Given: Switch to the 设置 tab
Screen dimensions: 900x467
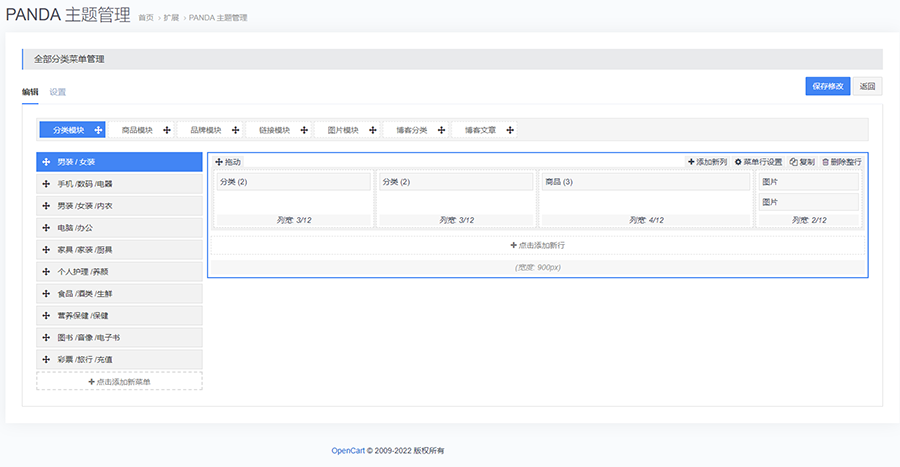Looking at the screenshot, I should (x=57, y=92).
